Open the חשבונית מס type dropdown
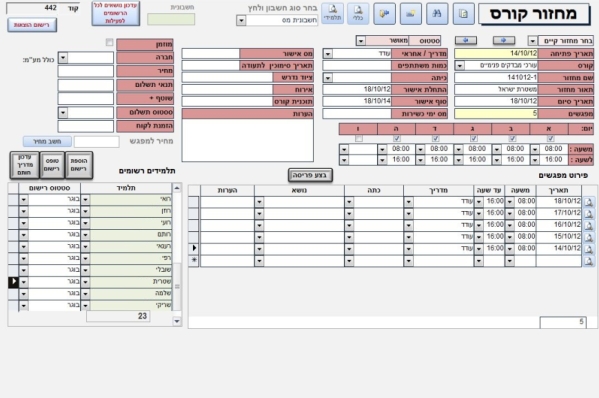 coord(241,20)
